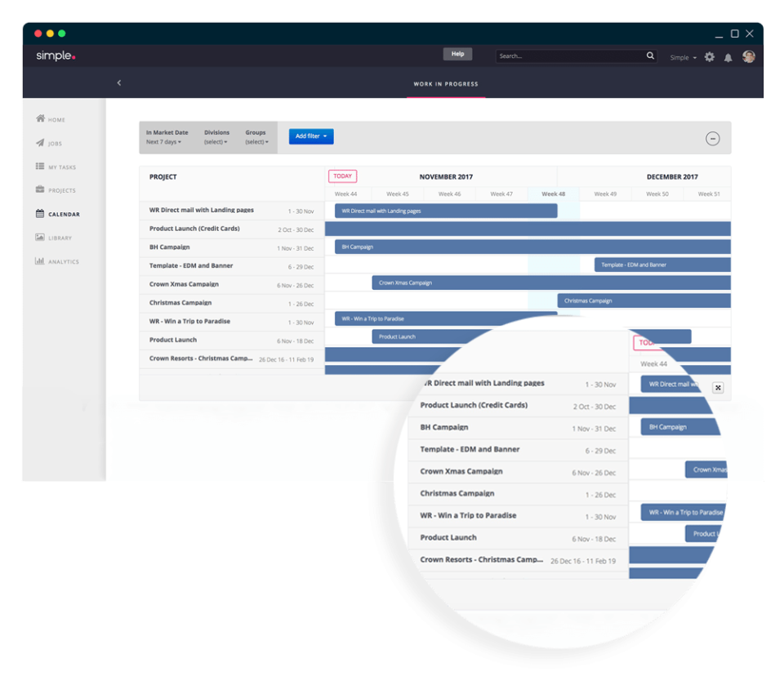The width and height of the screenshot is (784, 676).
Task: Click the green macOS zoom dot
Action: (62, 33)
